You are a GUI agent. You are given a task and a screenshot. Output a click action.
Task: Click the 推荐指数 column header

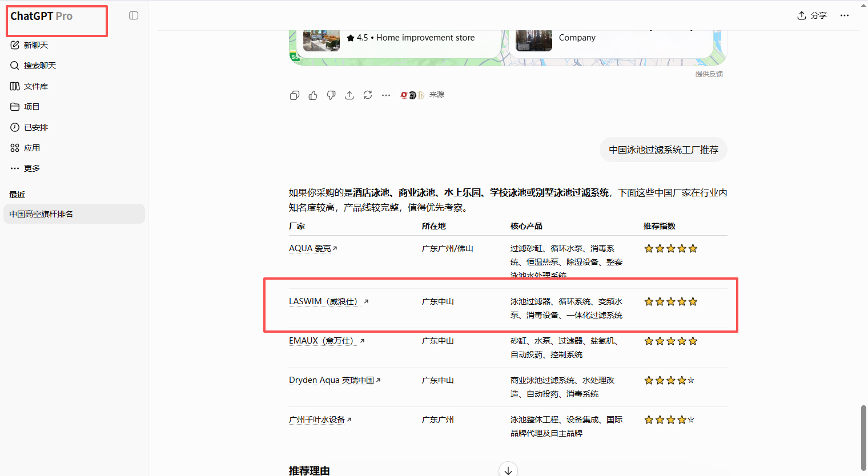tap(660, 226)
